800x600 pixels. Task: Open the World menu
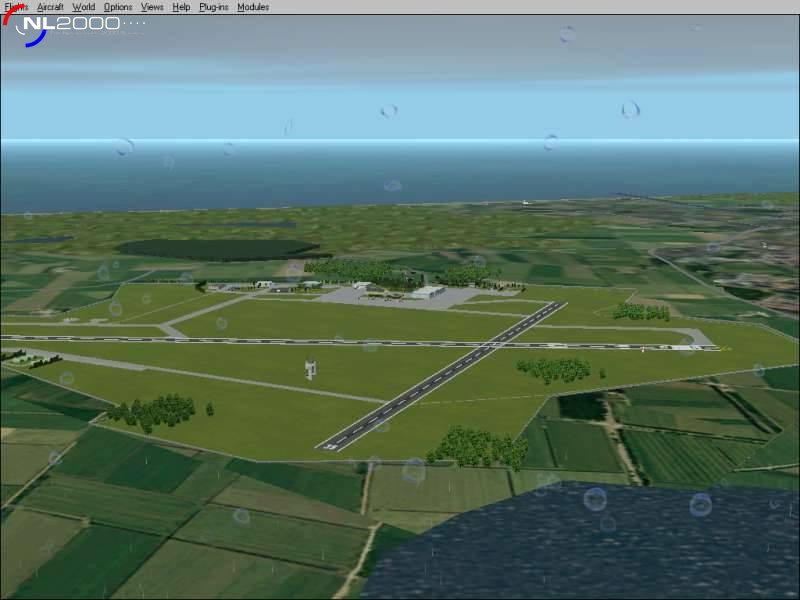coord(84,7)
